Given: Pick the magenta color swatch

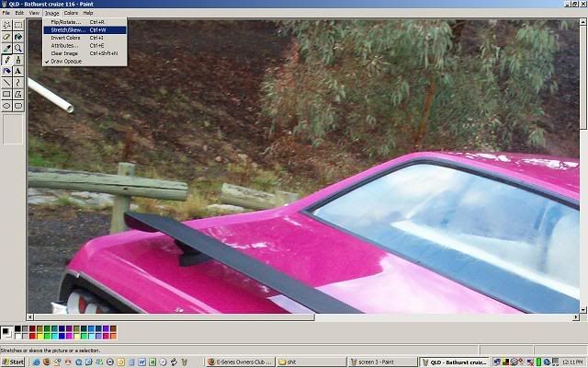Looking at the screenshot, I should tap(69, 336).
